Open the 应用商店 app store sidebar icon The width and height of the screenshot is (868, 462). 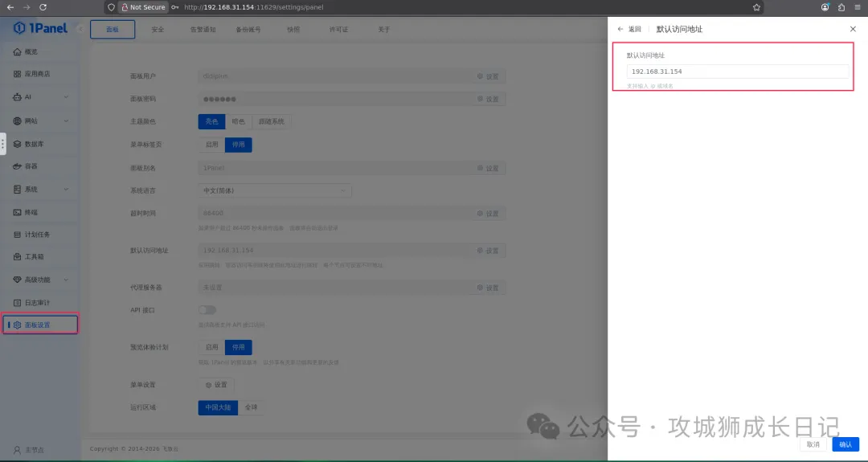point(18,74)
